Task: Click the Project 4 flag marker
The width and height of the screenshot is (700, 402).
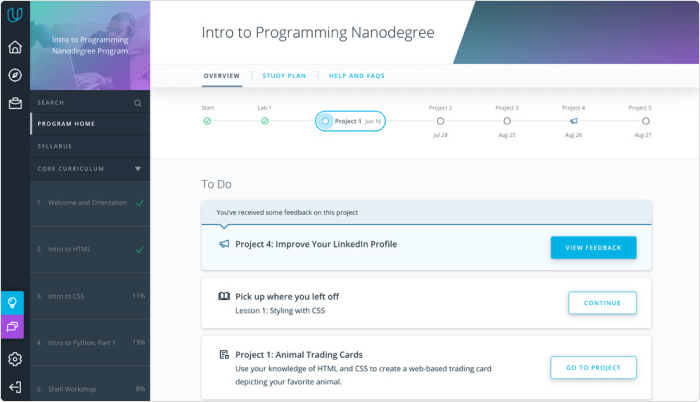Action: (574, 121)
